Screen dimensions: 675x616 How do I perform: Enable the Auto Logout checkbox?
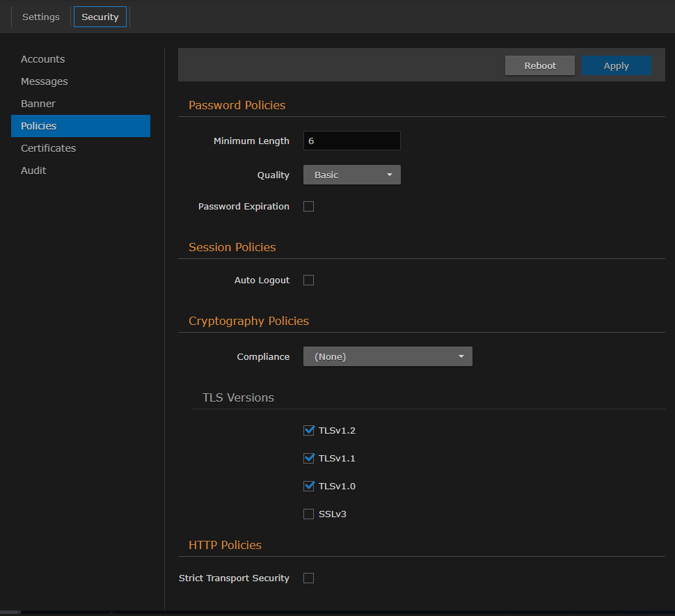coord(309,281)
